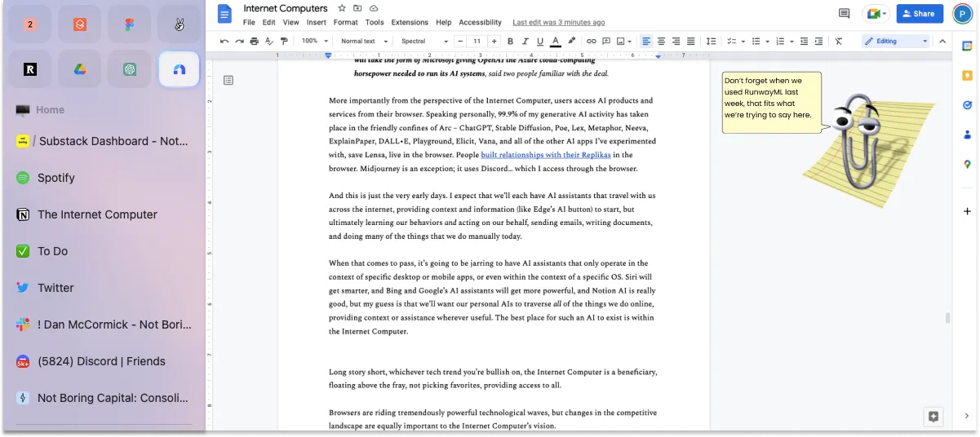Screen dimensions: 980x437
Task: Click the insert link icon
Action: (x=592, y=41)
